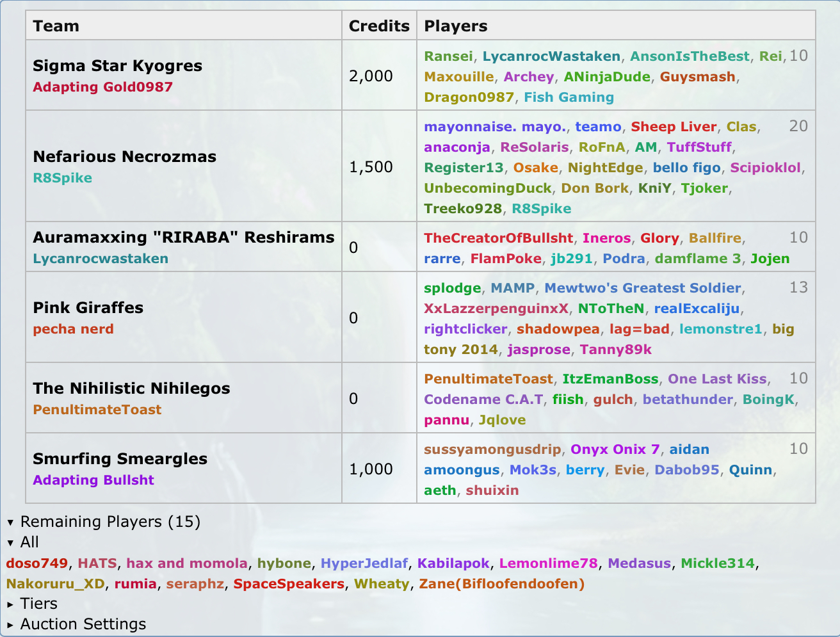This screenshot has height=637, width=840.
Task: Click remaining player hax and momola
Action: tap(187, 563)
